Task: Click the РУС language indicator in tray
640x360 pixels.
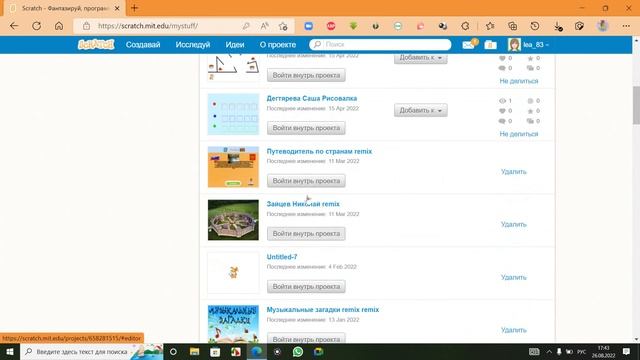Action: [582, 351]
